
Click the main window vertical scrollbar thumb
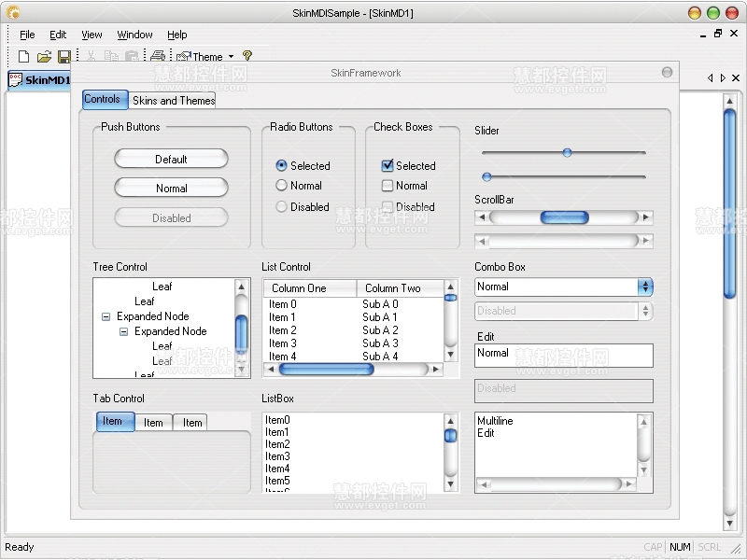729,203
